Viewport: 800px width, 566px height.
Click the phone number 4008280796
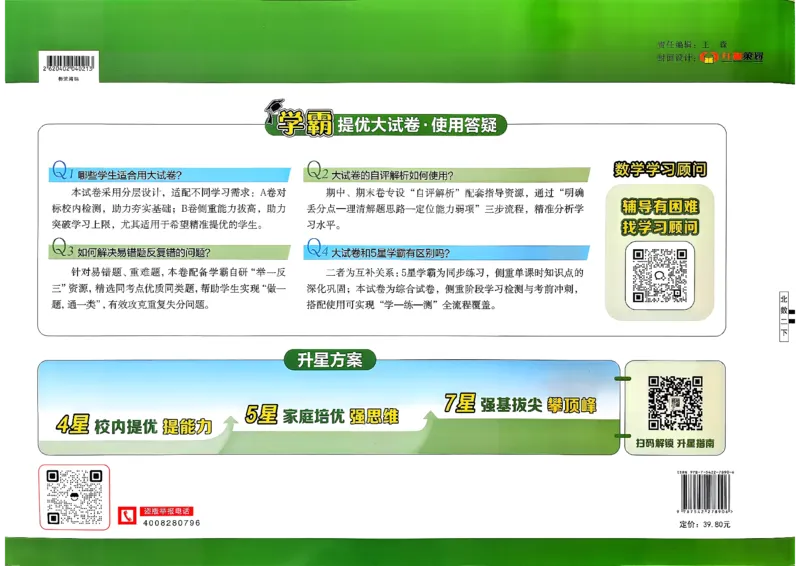(x=171, y=523)
